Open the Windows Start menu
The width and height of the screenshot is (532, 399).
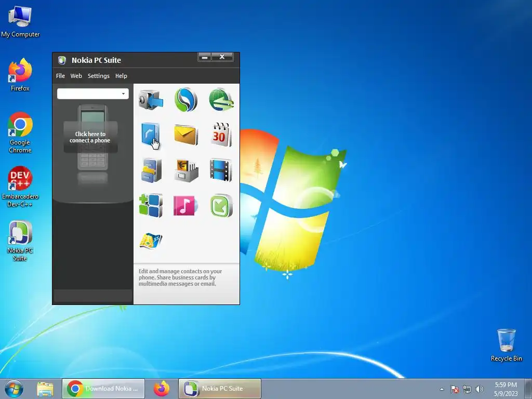pos(14,389)
